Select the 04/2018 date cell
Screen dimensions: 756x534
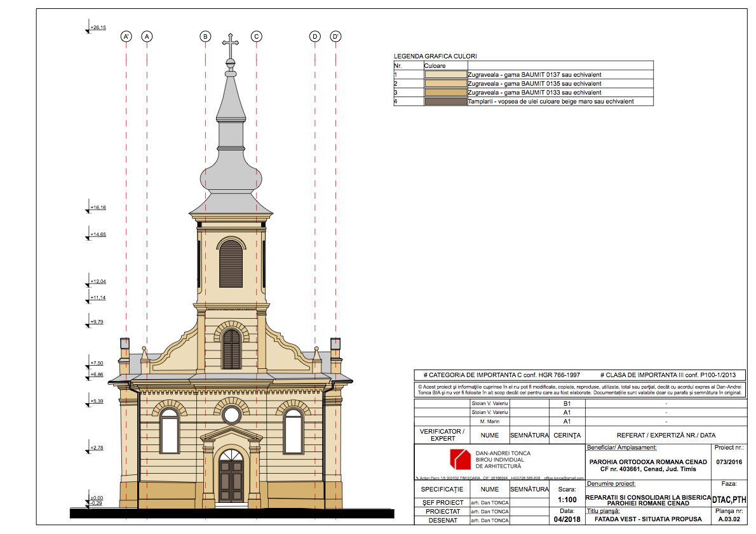click(566, 519)
